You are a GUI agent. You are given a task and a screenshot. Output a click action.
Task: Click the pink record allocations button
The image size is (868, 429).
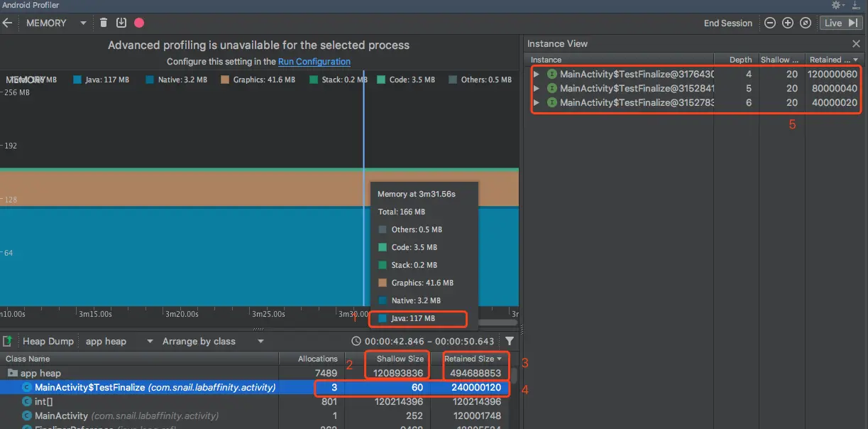(x=139, y=23)
